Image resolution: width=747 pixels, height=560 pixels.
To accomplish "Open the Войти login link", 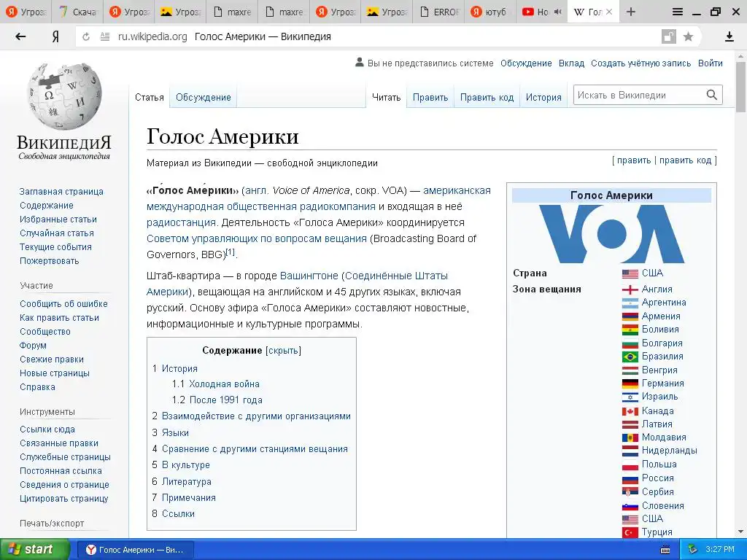I will coord(711,63).
